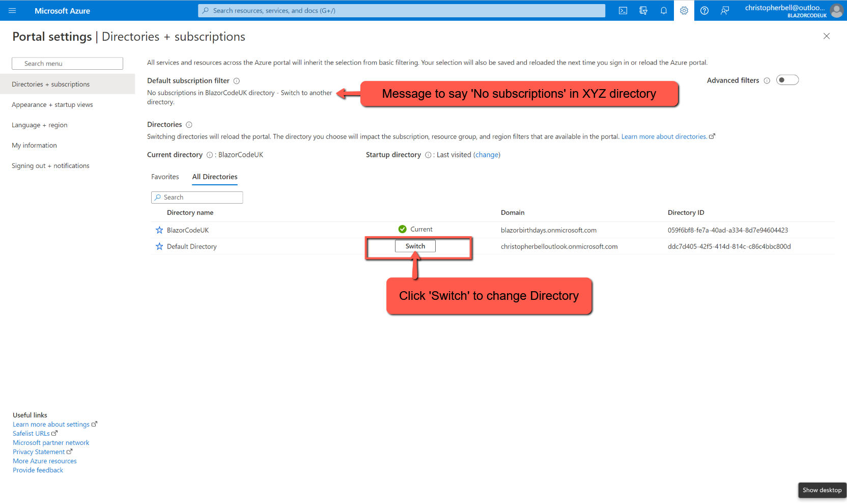Enable the Advanced filters toggle
The image size is (847, 504).
[x=787, y=80]
